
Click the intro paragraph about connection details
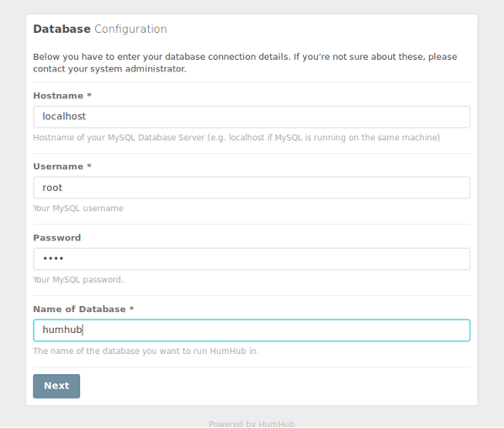pos(245,63)
